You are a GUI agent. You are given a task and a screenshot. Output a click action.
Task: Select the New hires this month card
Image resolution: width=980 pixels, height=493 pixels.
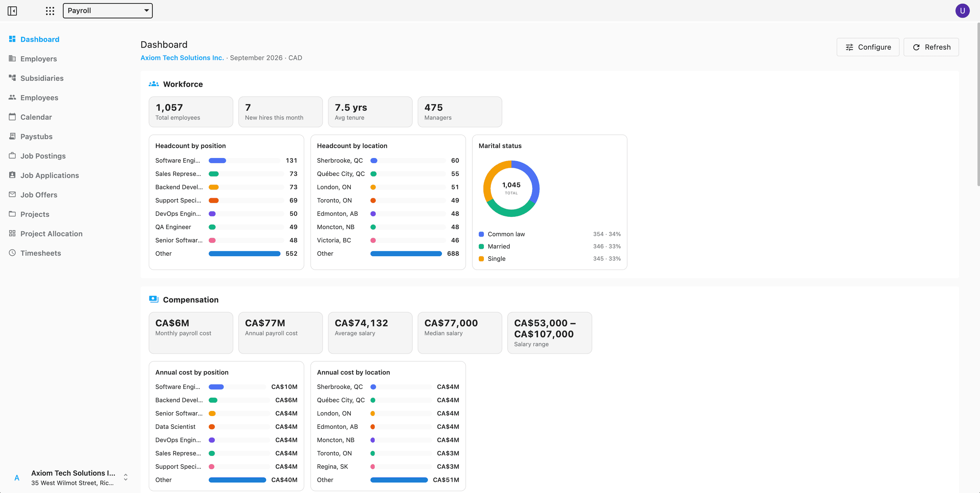click(280, 112)
